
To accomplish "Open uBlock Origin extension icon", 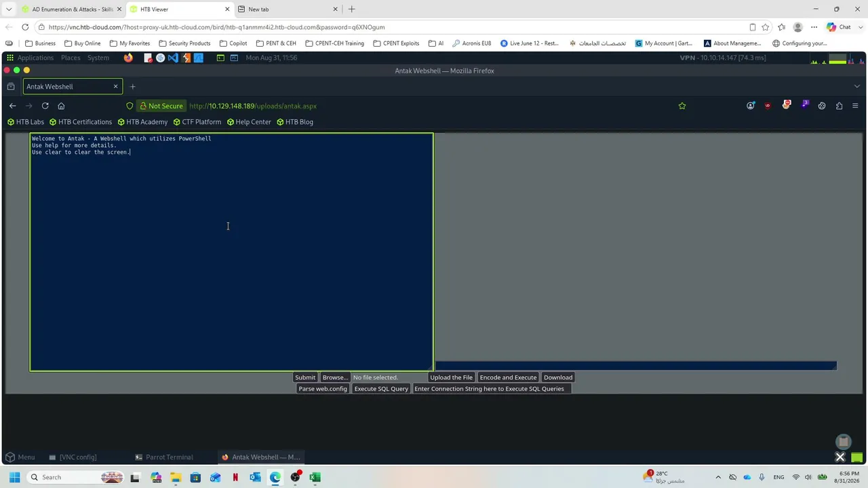I will (x=768, y=106).
